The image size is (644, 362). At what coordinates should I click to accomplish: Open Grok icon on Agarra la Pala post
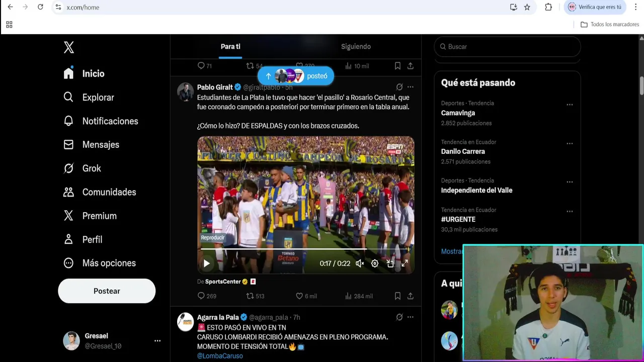pos(399,317)
